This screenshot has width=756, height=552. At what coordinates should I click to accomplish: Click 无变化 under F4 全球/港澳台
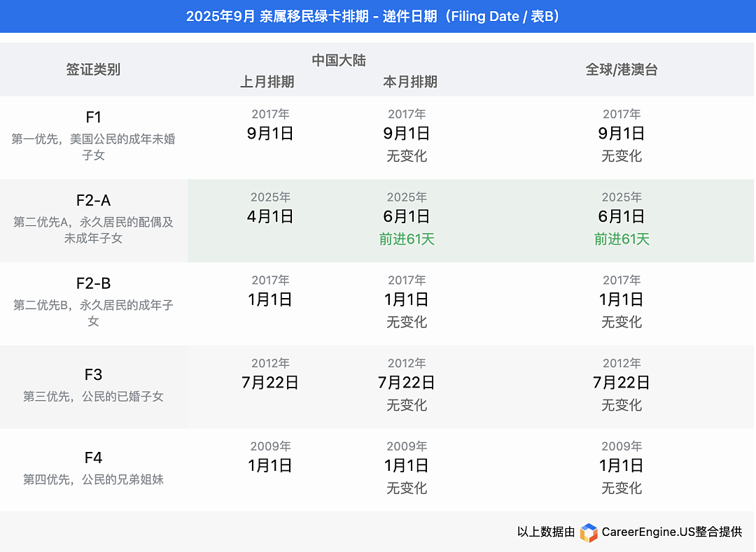(622, 488)
